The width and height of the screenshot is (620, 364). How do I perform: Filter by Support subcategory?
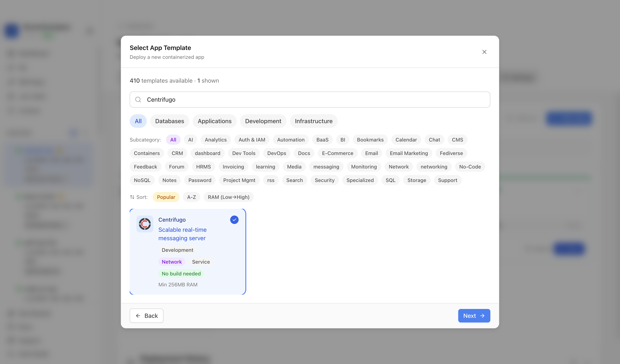coord(447,180)
